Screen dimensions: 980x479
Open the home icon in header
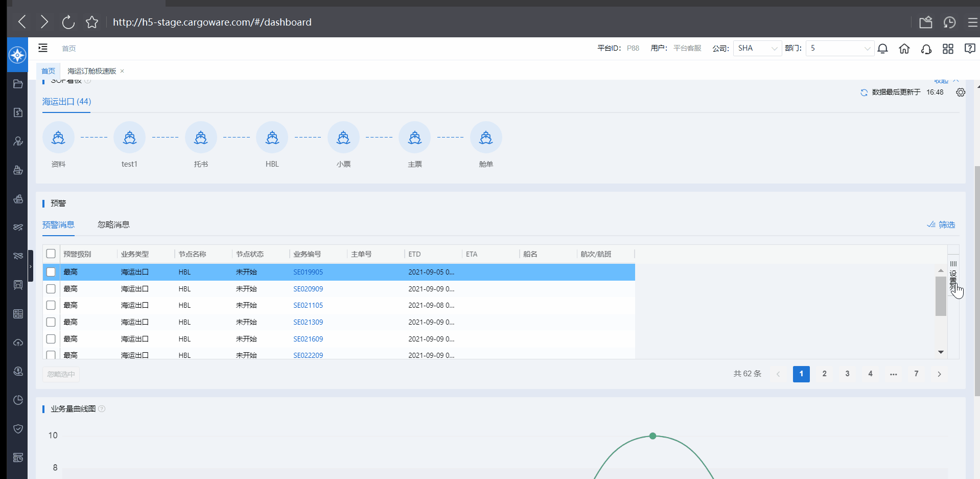pos(904,49)
